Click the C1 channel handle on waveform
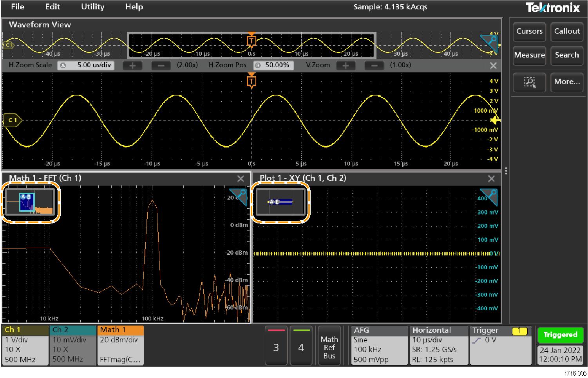 tap(13, 120)
